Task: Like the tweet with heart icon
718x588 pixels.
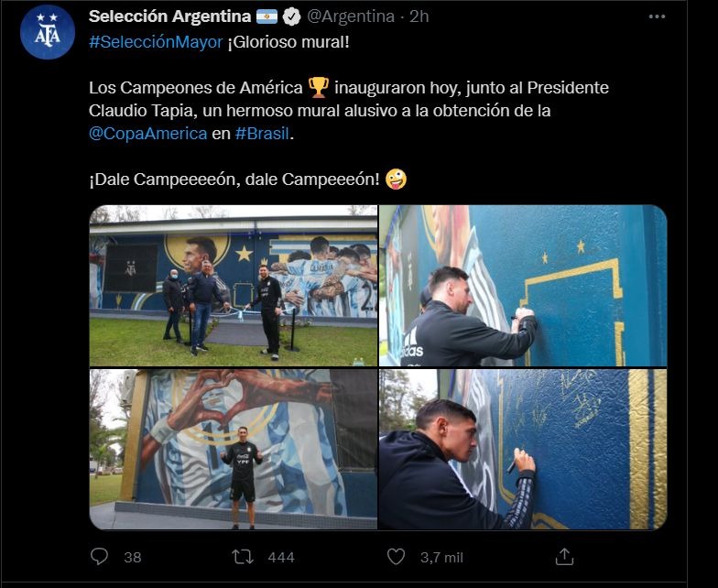Action: 396,557
